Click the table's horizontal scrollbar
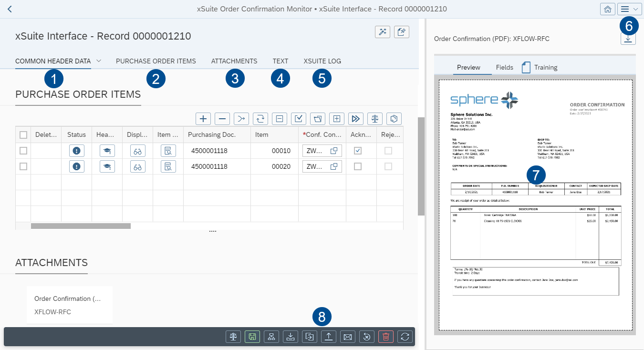 click(x=81, y=226)
